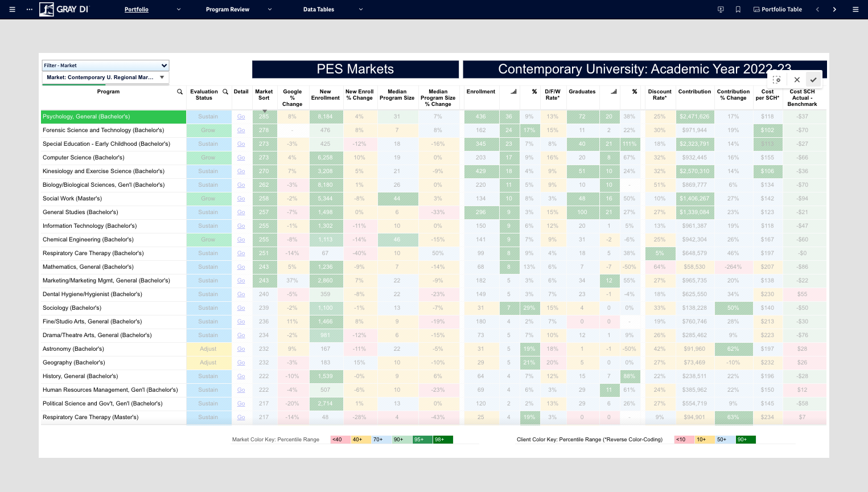868x492 pixels.
Task: Open the Market: Contemporary U. Regional dropdown
Action: [x=105, y=77]
